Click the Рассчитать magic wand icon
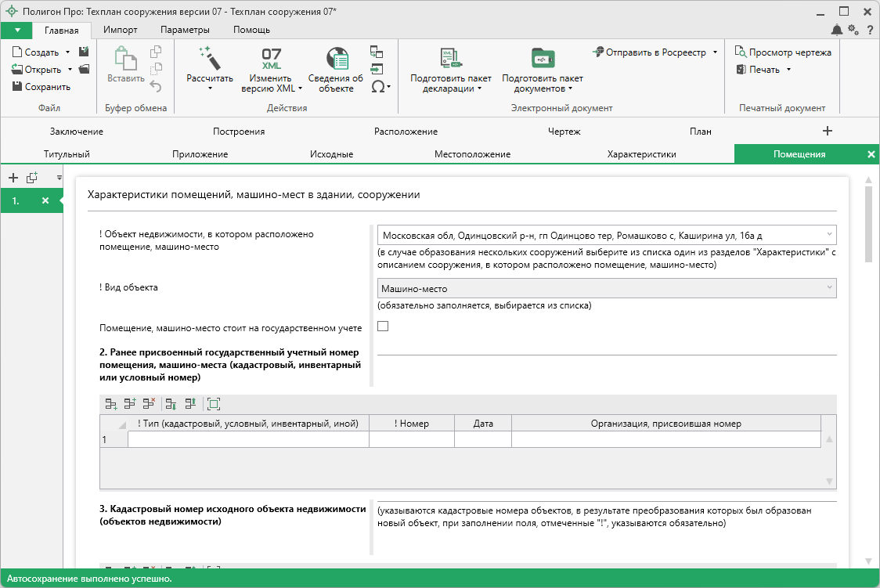Viewport: 880px width, 588px height. pyautogui.click(x=210, y=58)
